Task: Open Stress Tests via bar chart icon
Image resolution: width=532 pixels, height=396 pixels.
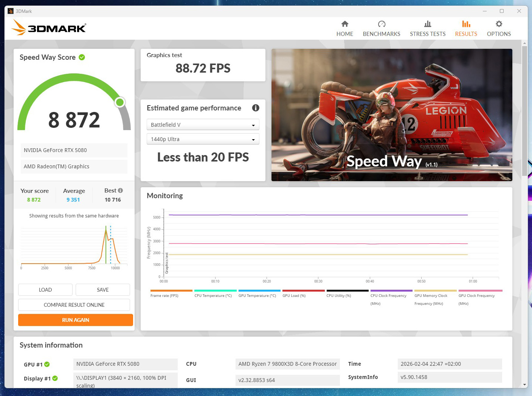Action: (x=427, y=24)
